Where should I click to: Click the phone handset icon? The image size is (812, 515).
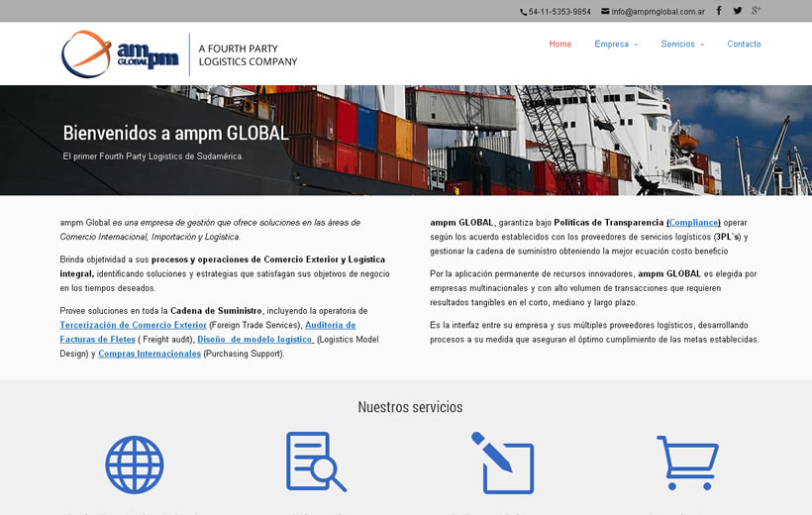[x=523, y=12]
